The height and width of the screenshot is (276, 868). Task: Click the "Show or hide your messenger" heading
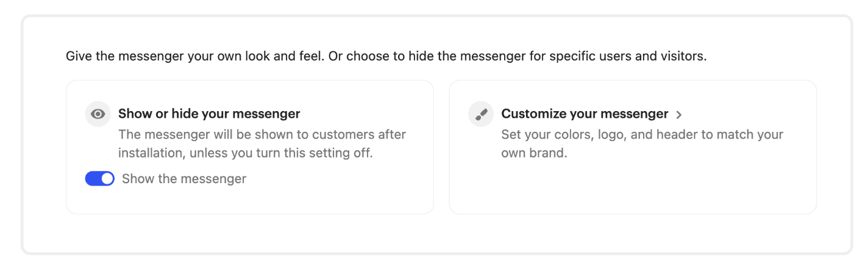click(209, 114)
